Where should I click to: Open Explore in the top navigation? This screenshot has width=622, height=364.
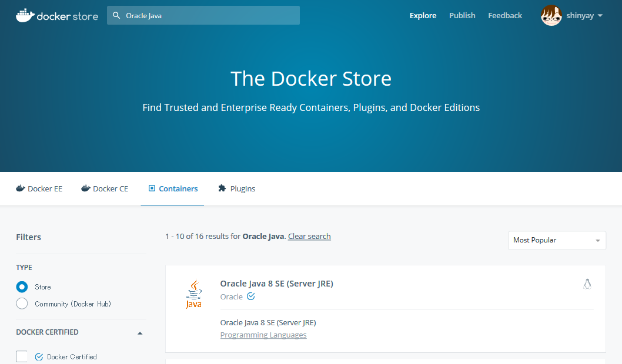click(x=423, y=15)
